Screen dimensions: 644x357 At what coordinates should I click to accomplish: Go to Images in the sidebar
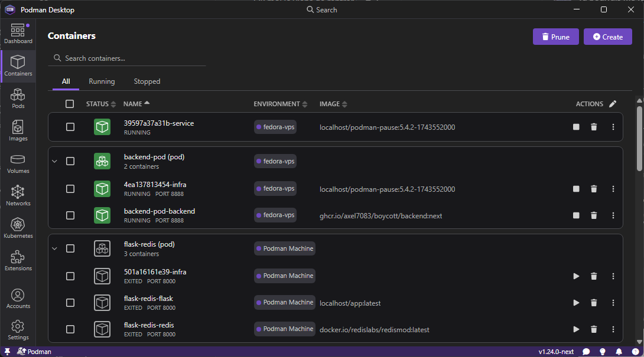[x=18, y=131]
